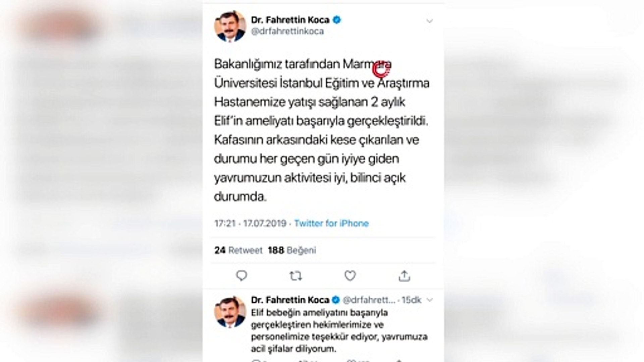The height and width of the screenshot is (362, 644).
Task: Click the 15dk time on reply tweet
Action: (x=411, y=300)
